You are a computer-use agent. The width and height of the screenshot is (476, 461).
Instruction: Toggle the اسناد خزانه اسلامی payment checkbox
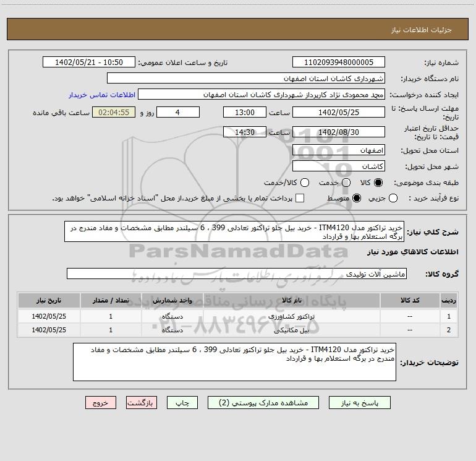[300, 198]
